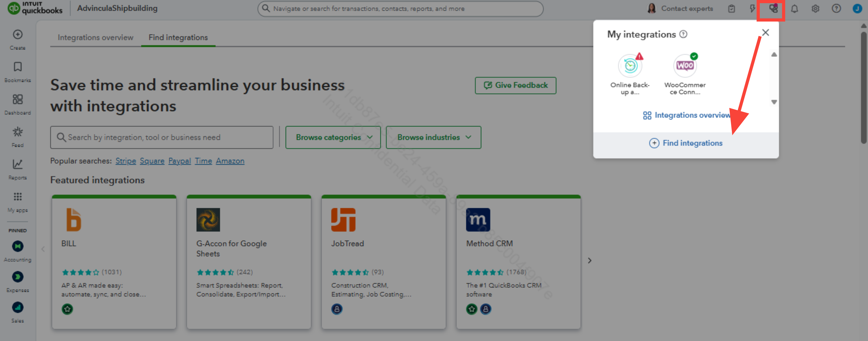
Task: Open the Reports sidebar icon
Action: coord(18,165)
